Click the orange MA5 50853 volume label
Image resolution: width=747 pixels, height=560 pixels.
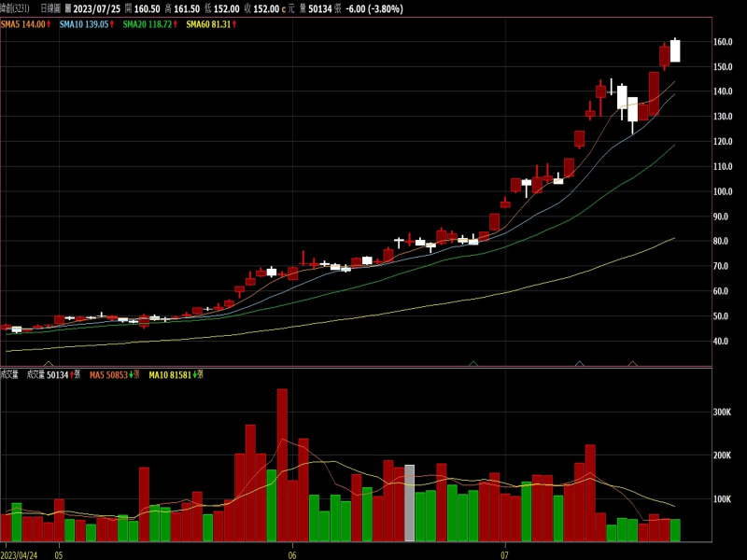point(109,374)
